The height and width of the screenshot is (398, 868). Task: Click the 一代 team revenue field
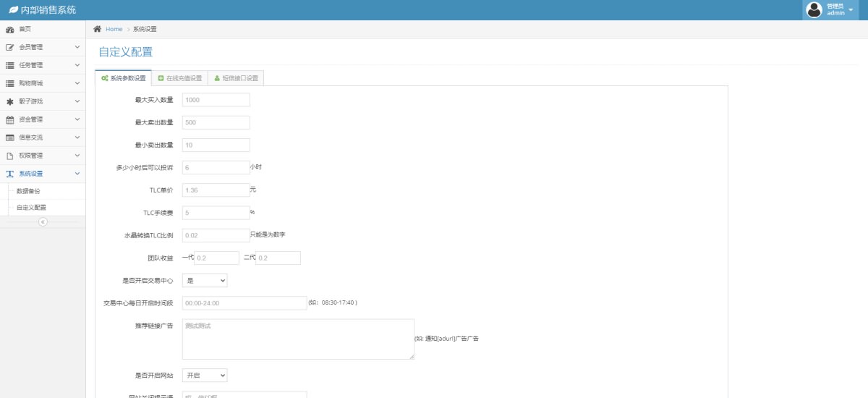point(216,258)
